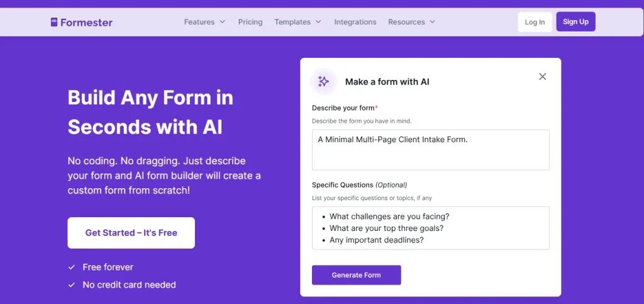
Task: Click the AI sparkle icon
Action: [324, 81]
